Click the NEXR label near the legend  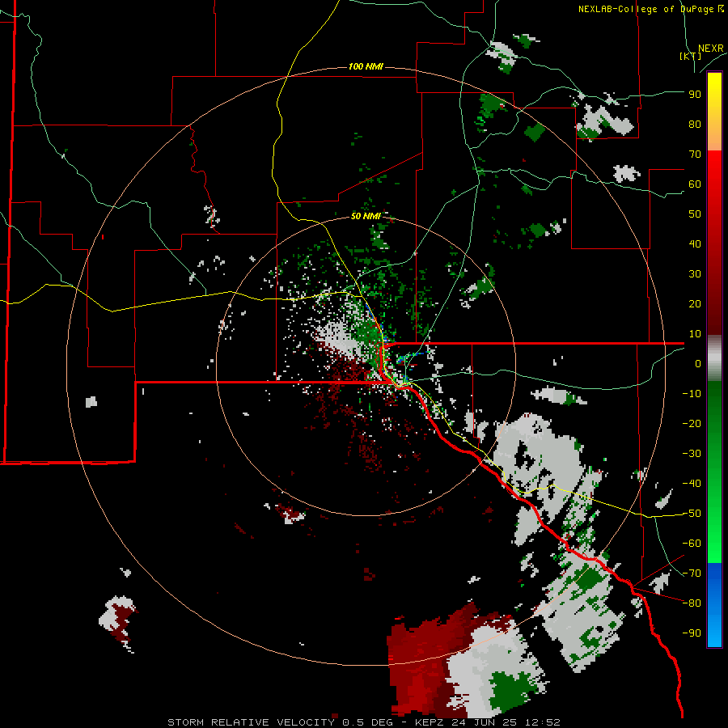pyautogui.click(x=711, y=49)
